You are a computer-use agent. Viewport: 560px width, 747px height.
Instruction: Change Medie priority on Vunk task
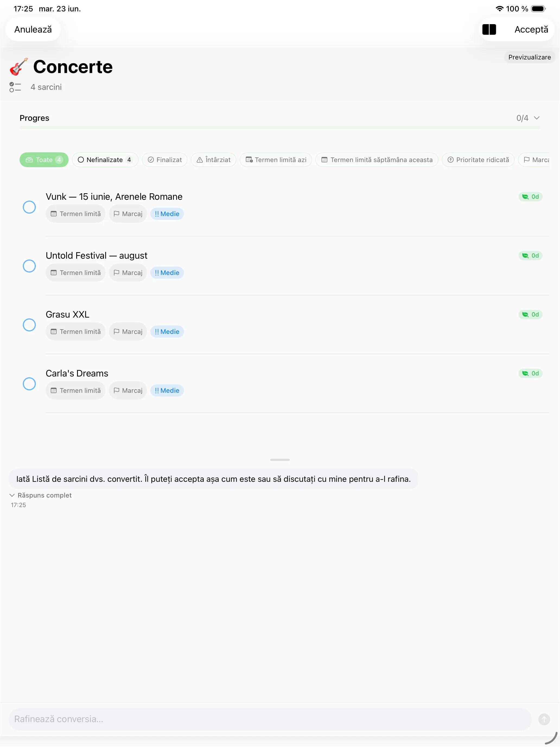coord(167,214)
